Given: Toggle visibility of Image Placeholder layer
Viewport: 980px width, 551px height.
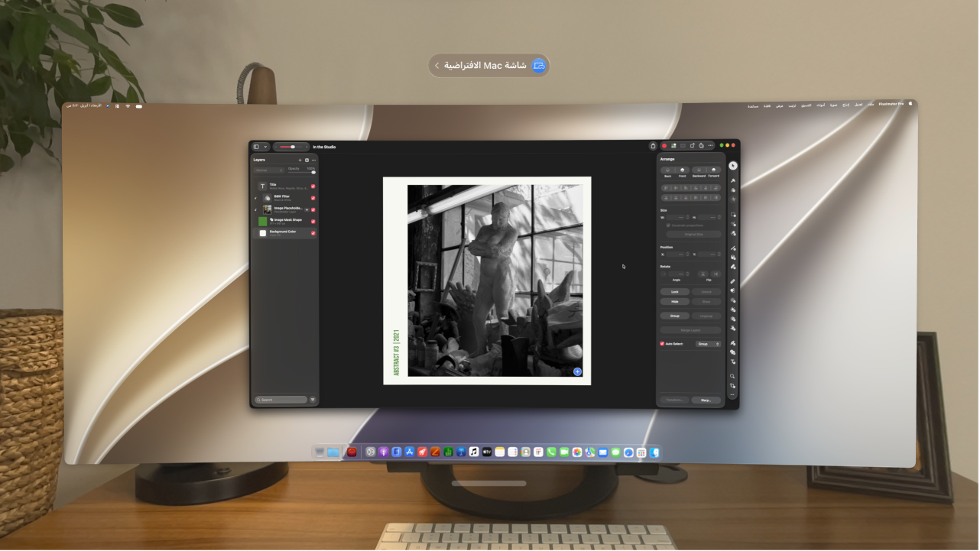Looking at the screenshot, I should click(313, 209).
